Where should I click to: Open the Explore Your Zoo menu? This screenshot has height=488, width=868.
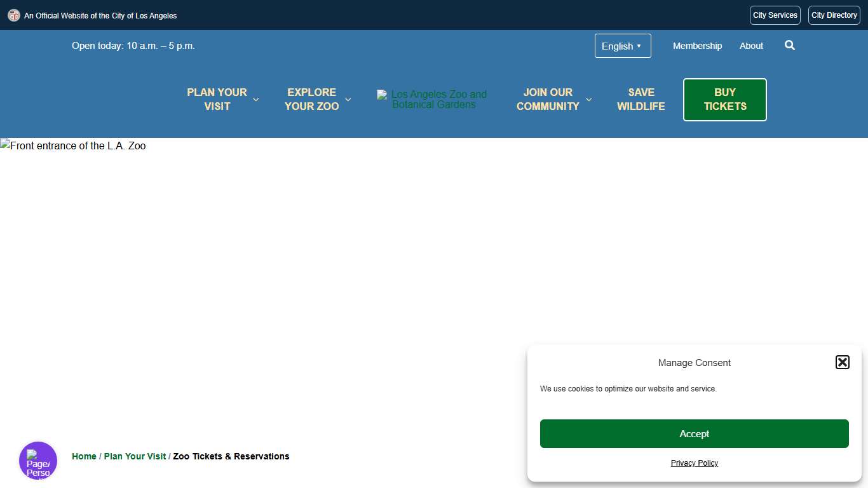click(311, 100)
